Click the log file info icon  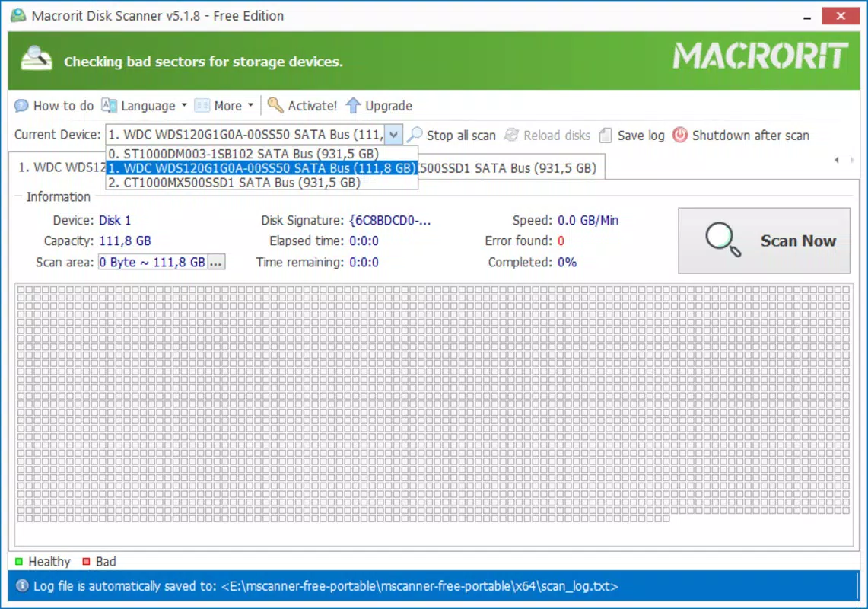(22, 585)
